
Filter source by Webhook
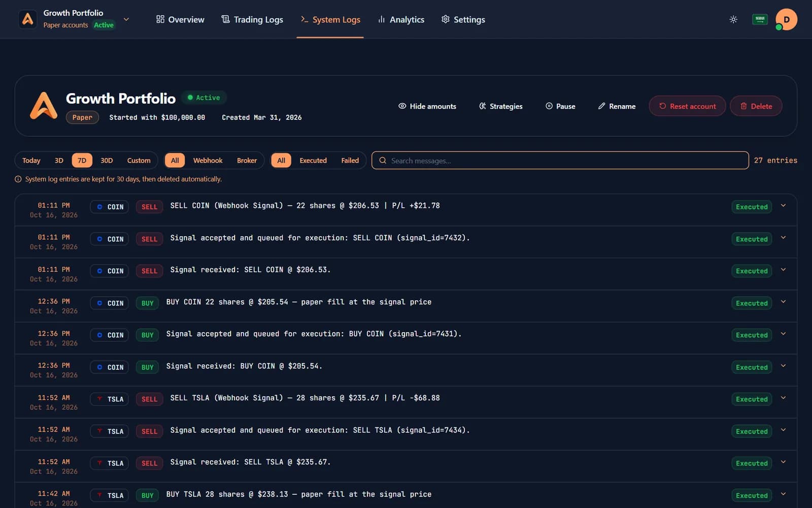coord(208,161)
